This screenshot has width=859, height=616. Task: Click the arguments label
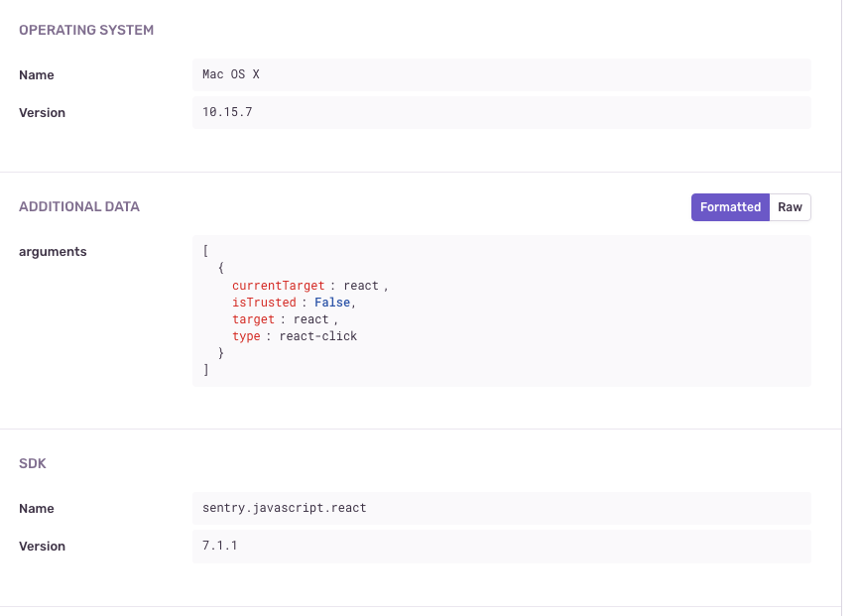coord(53,252)
